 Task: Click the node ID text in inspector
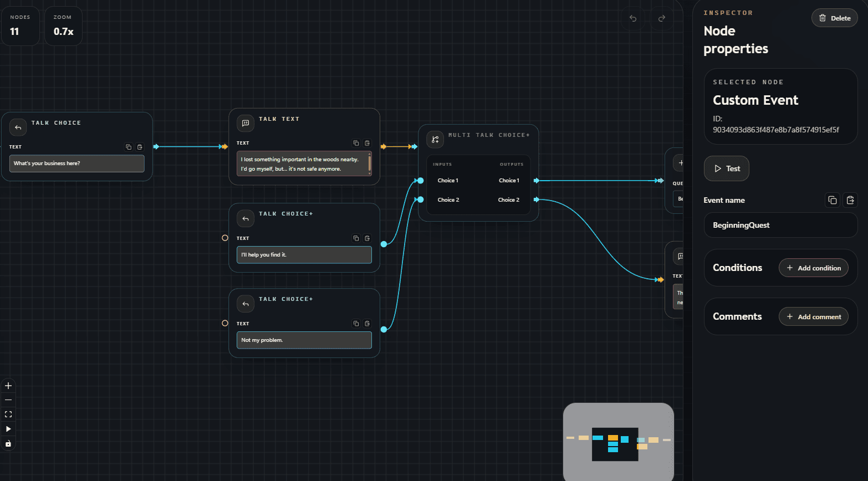pos(776,124)
